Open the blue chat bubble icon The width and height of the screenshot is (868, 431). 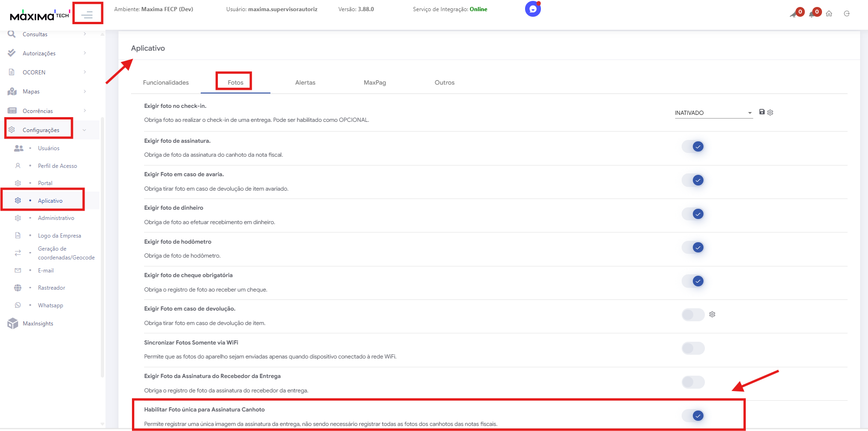pos(533,9)
